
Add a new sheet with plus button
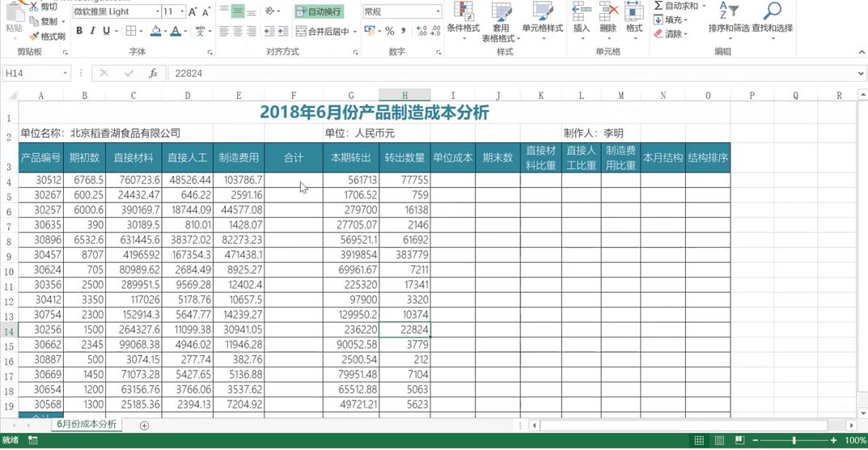coord(145,426)
